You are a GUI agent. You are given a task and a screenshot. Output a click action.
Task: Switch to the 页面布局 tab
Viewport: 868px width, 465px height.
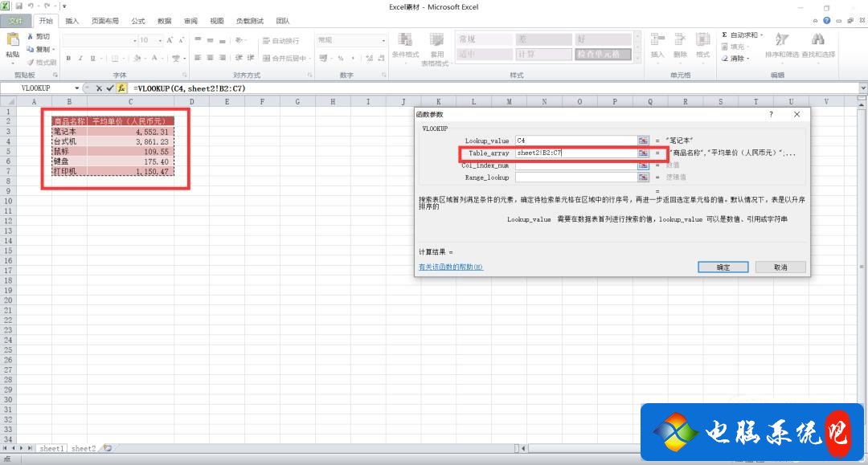click(x=105, y=21)
